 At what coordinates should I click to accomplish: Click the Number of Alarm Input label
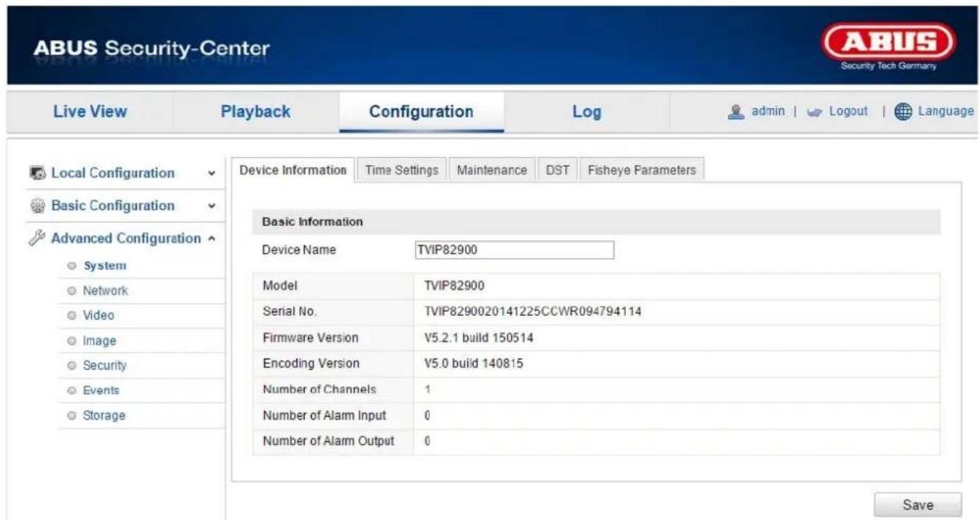324,415
